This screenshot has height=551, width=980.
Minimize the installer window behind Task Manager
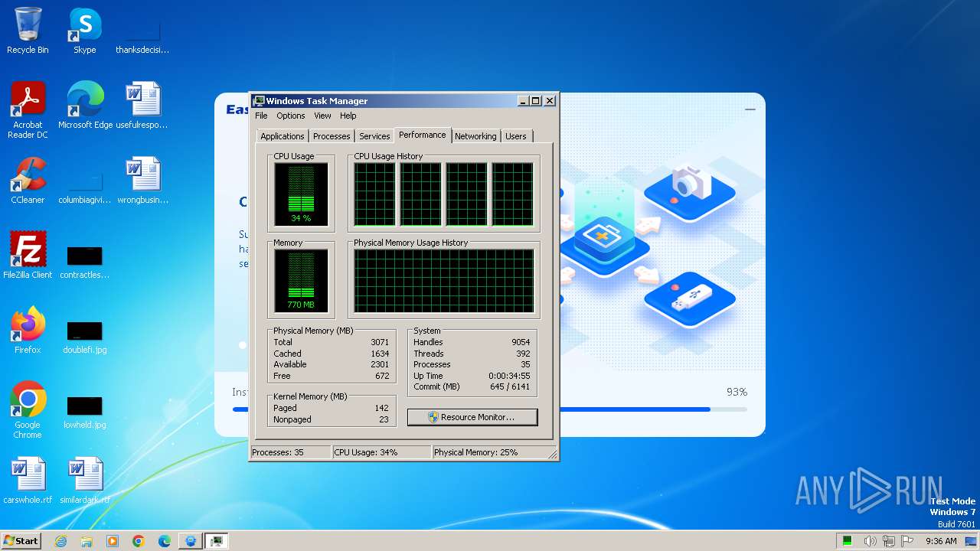coord(750,109)
